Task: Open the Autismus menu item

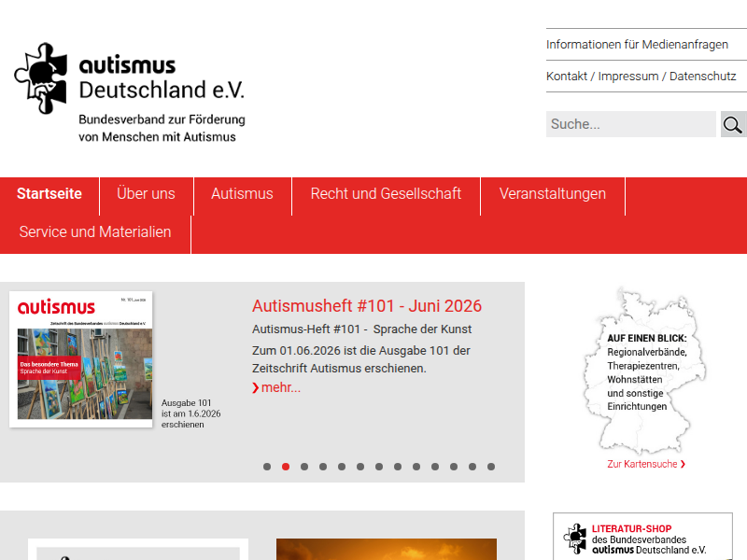Action: (242, 194)
